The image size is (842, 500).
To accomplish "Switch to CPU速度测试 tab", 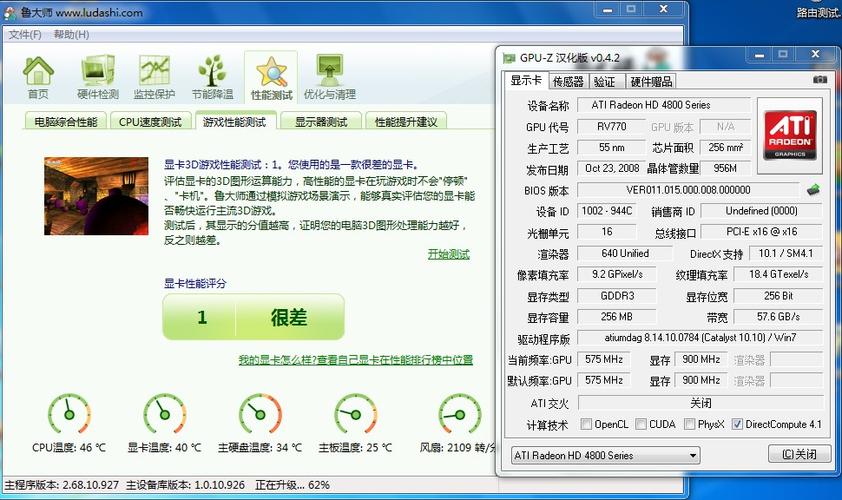I will 150,122.
